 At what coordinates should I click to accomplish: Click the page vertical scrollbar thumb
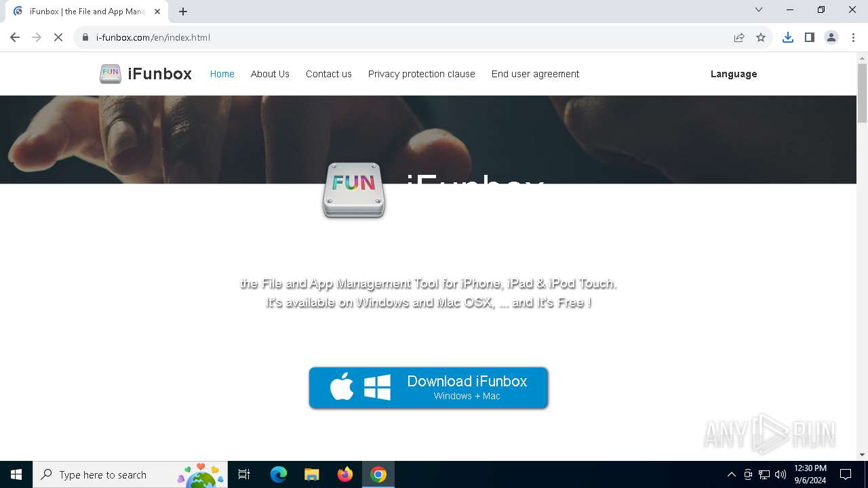pos(862,93)
